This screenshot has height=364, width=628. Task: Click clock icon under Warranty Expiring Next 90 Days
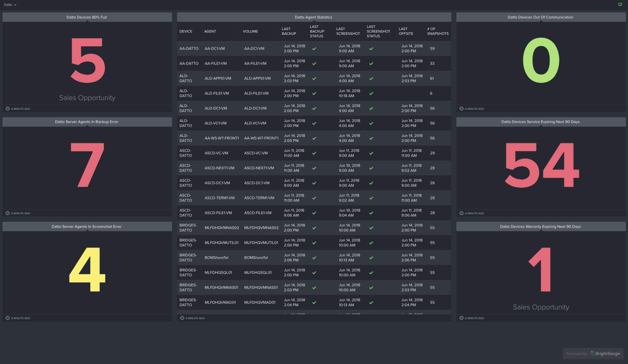461,318
